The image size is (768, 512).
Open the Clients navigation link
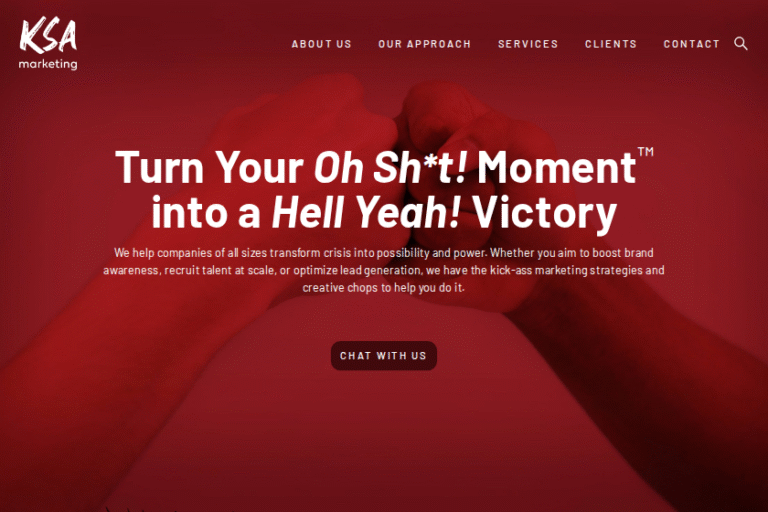pos(611,44)
